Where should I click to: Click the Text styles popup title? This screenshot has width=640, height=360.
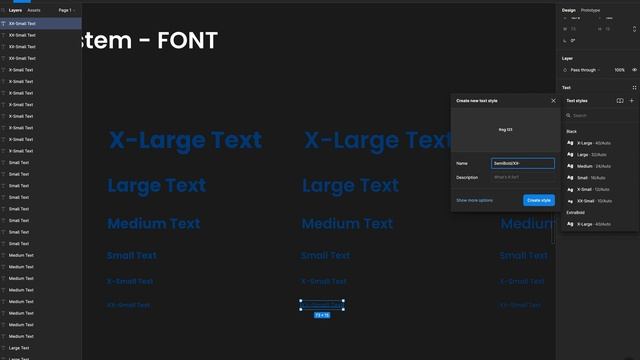tap(577, 101)
